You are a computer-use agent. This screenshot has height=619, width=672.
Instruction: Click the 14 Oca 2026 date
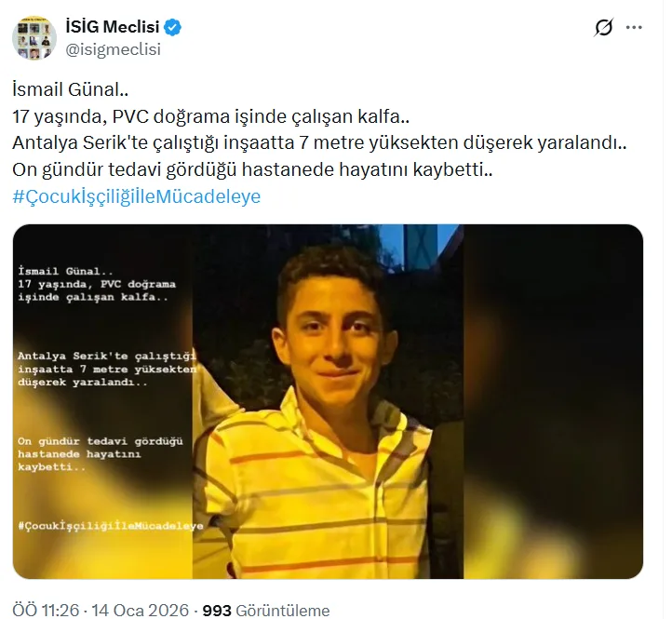[141, 610]
